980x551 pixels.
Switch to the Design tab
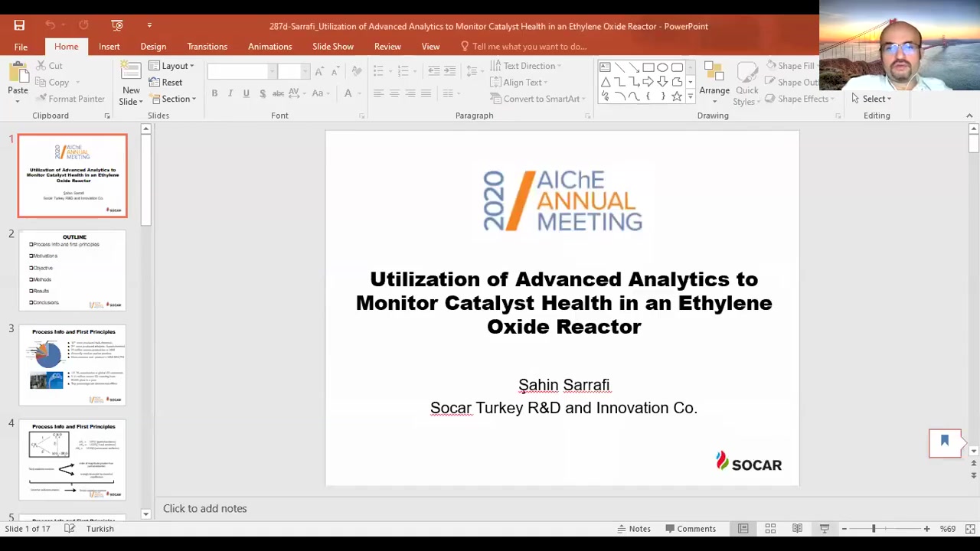tap(153, 47)
